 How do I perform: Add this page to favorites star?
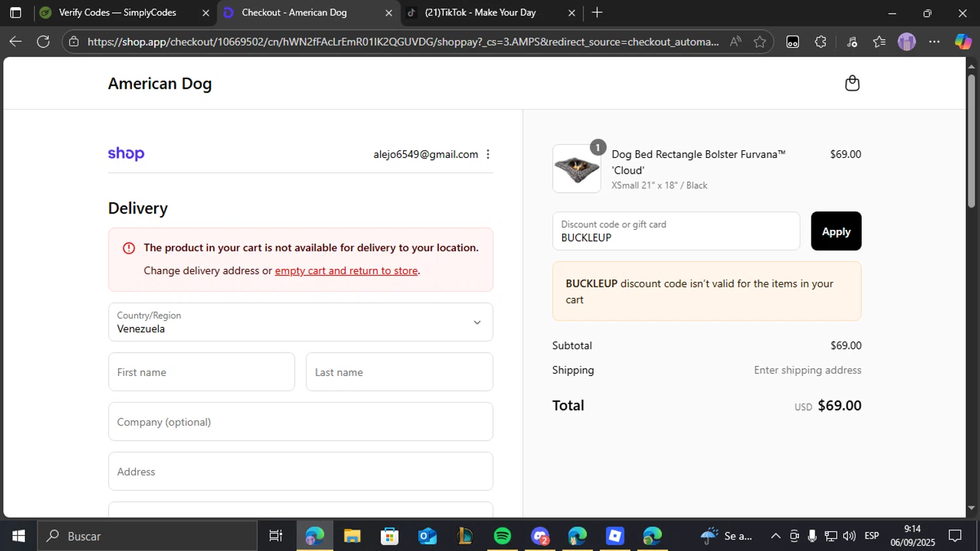(x=760, y=42)
